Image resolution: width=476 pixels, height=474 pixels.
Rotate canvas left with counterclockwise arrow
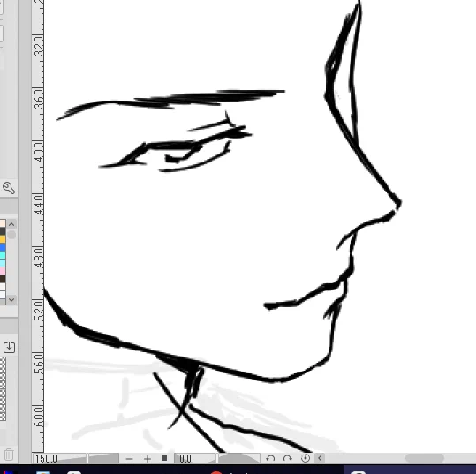point(270,458)
